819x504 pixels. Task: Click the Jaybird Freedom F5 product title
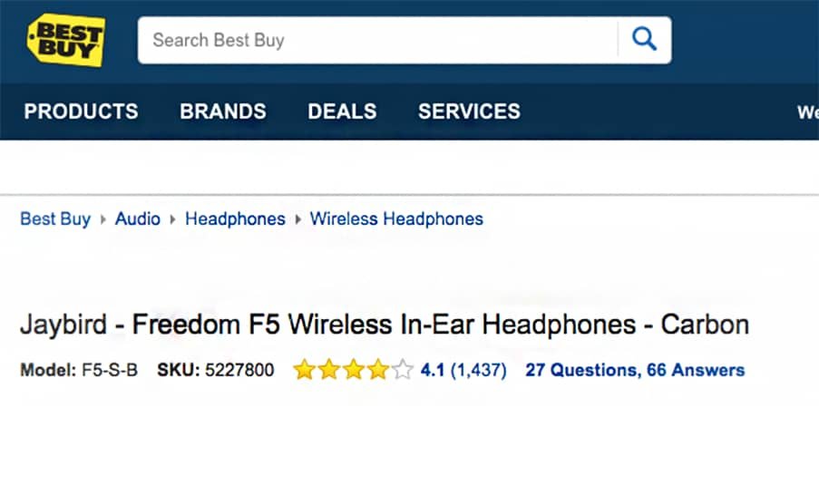[385, 325]
